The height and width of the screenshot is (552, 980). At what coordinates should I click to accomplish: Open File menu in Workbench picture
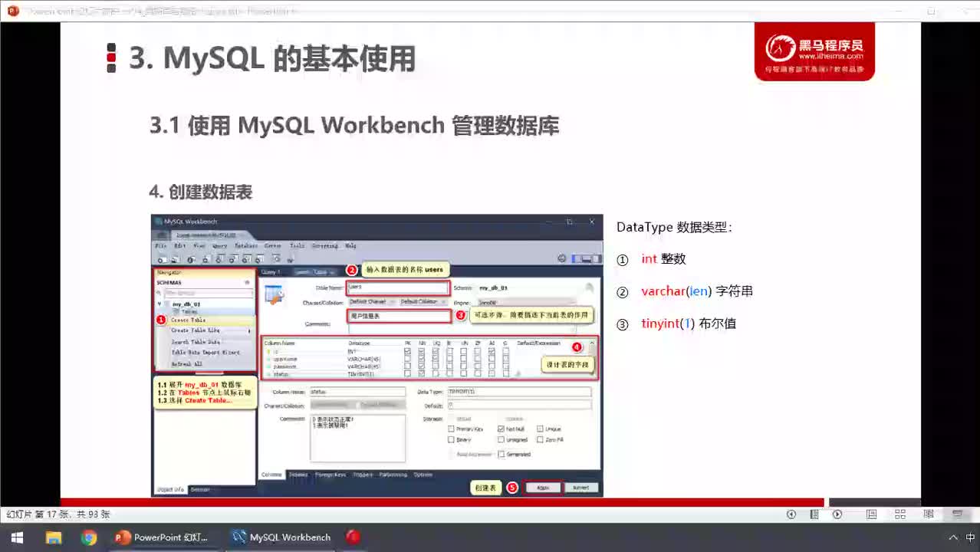click(x=161, y=246)
